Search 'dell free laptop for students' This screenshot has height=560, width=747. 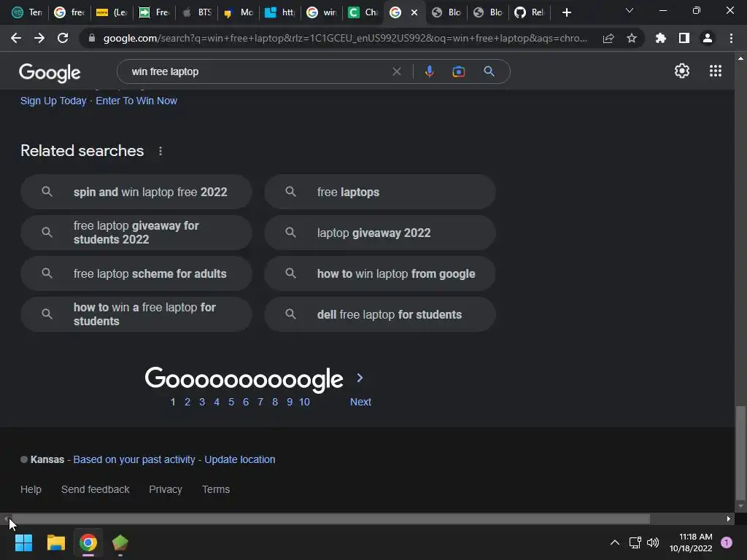point(380,314)
